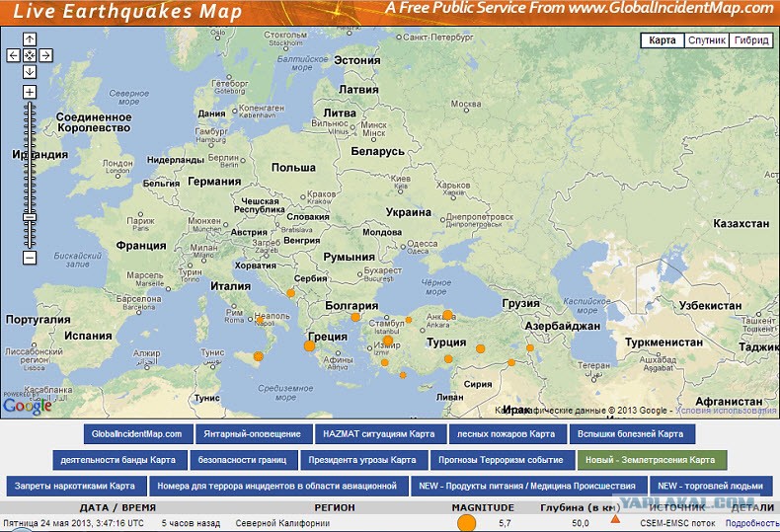Click MAGNITUDE column header
The width and height of the screenshot is (780, 532).
pyautogui.click(x=483, y=507)
